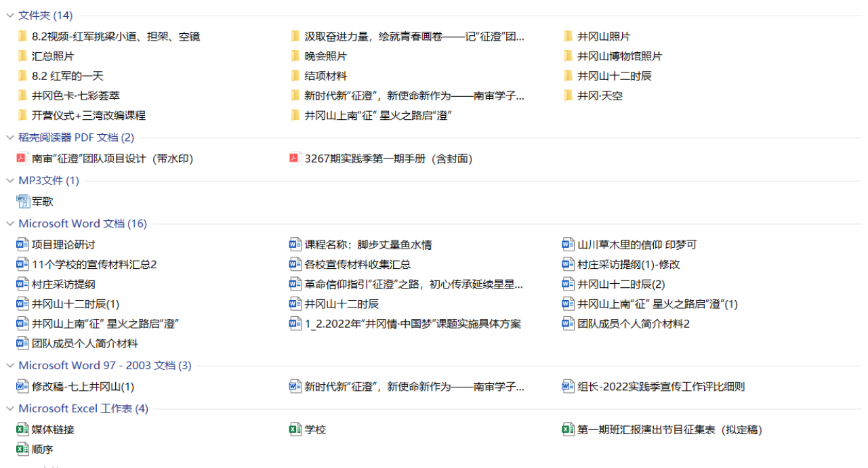Click the Word icon of 项目理论研讨
The height and width of the screenshot is (468, 868).
pyautogui.click(x=22, y=244)
